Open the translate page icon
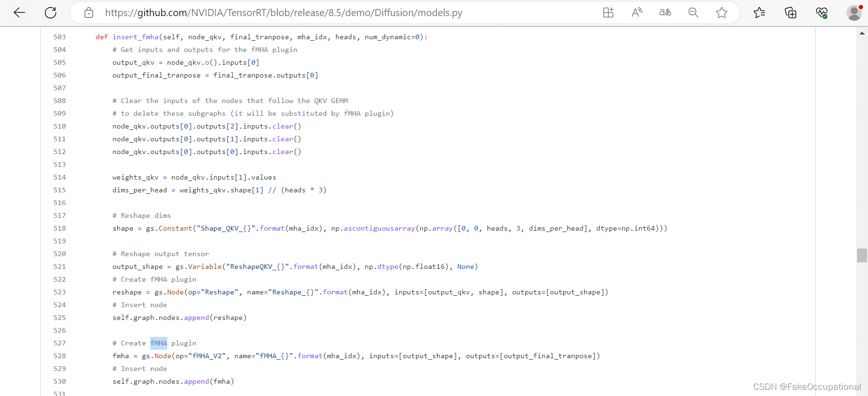Image resolution: width=868 pixels, height=396 pixels. 665,13
